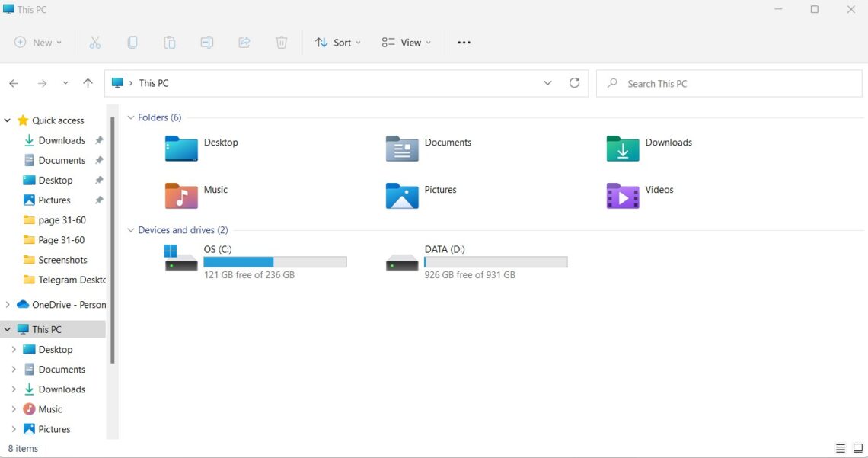Click the OS (C:) storage usage bar
868x458 pixels.
[x=275, y=261]
